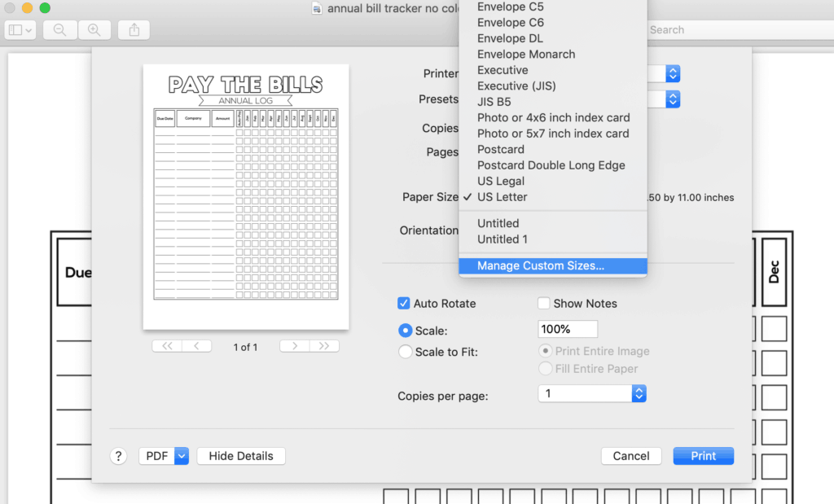Viewport: 834px width, 504px height.
Task: Click the '1 of 1' page indicator
Action: [245, 347]
